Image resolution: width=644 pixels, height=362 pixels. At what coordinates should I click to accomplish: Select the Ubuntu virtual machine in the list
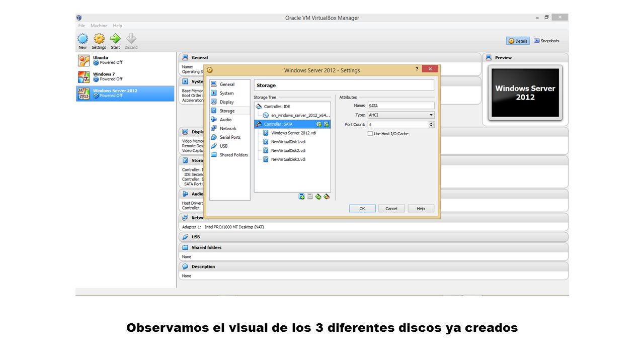(125, 60)
